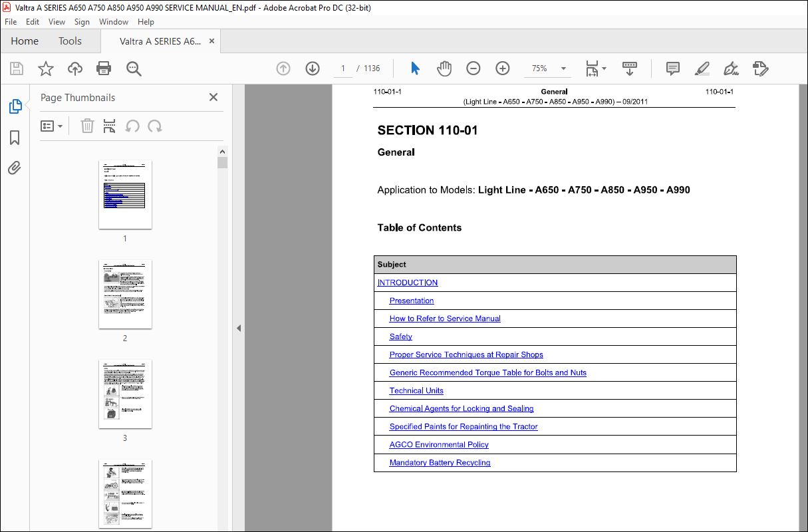The image size is (808, 532).
Task: Zoom in with the plus icon
Action: (x=503, y=68)
